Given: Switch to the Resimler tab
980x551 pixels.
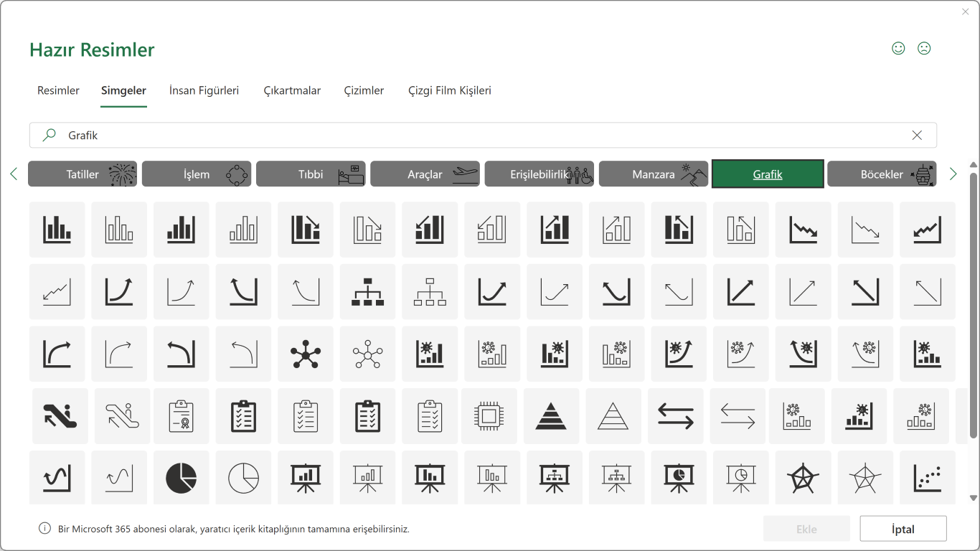Looking at the screenshot, I should click(x=58, y=90).
